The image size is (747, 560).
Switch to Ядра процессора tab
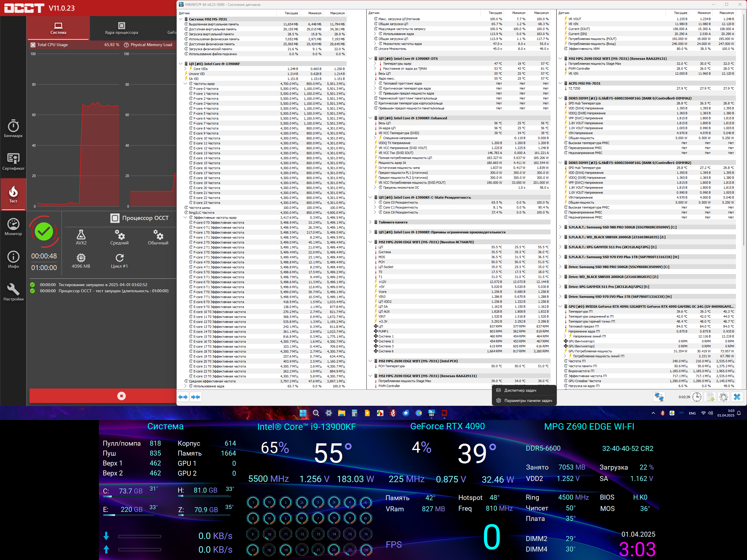pos(121,28)
